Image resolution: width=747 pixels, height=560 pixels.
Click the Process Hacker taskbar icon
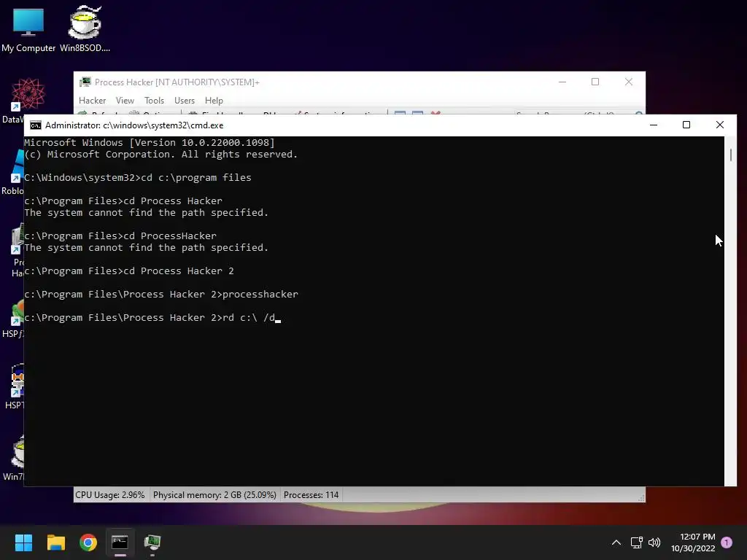click(x=152, y=542)
